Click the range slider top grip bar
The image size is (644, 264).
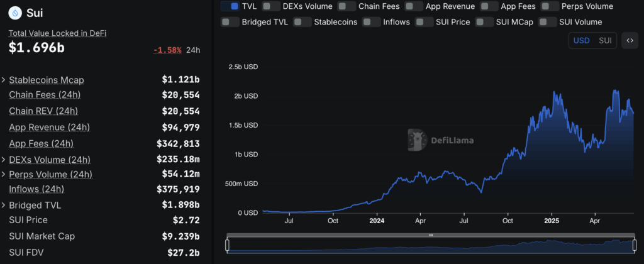[x=431, y=235]
